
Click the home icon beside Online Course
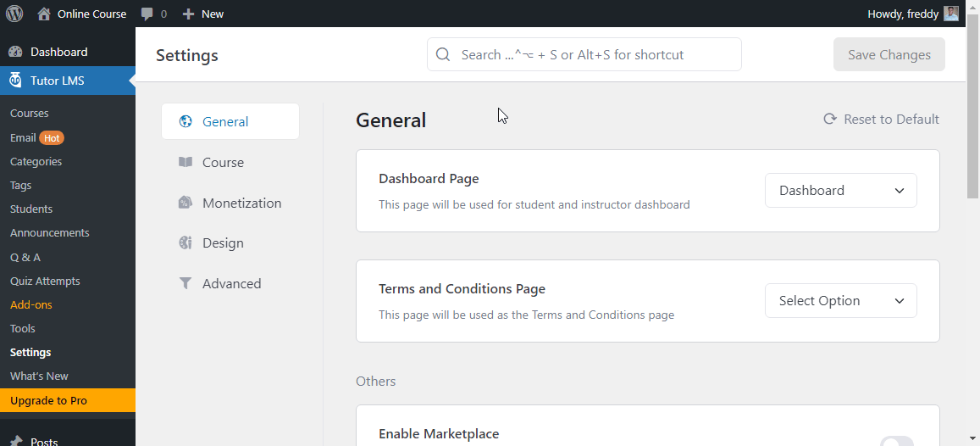pos(44,14)
